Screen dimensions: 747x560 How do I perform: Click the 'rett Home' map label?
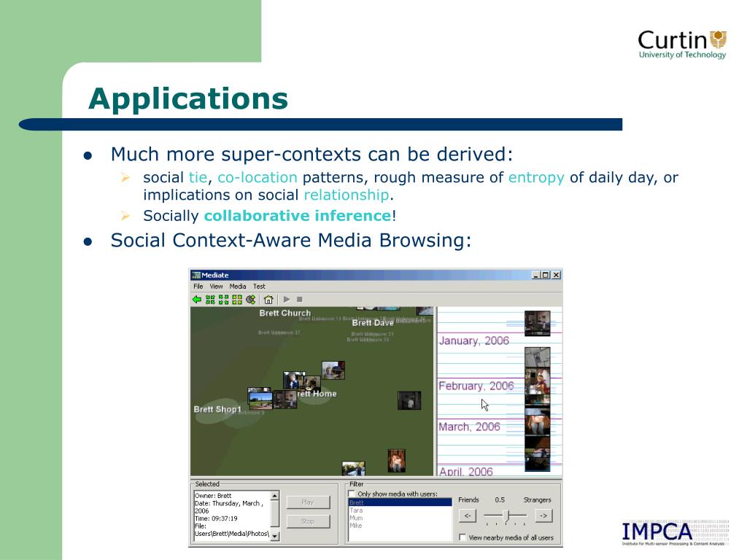coord(317,394)
